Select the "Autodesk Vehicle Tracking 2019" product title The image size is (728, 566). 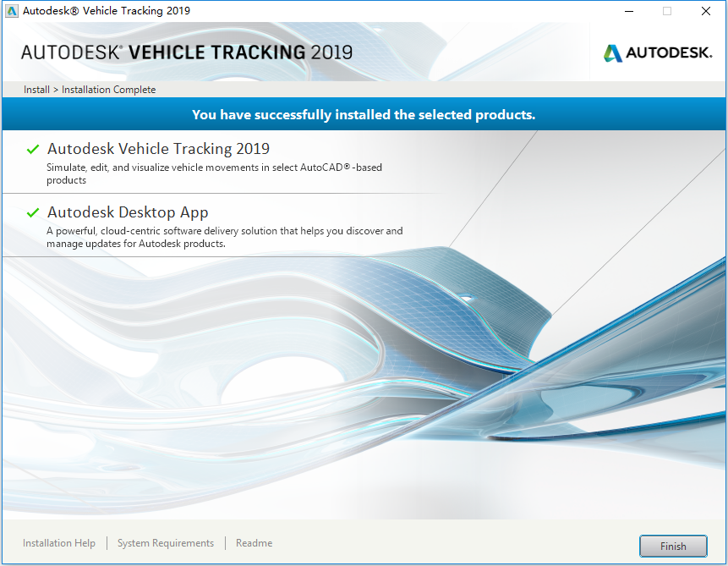(158, 149)
